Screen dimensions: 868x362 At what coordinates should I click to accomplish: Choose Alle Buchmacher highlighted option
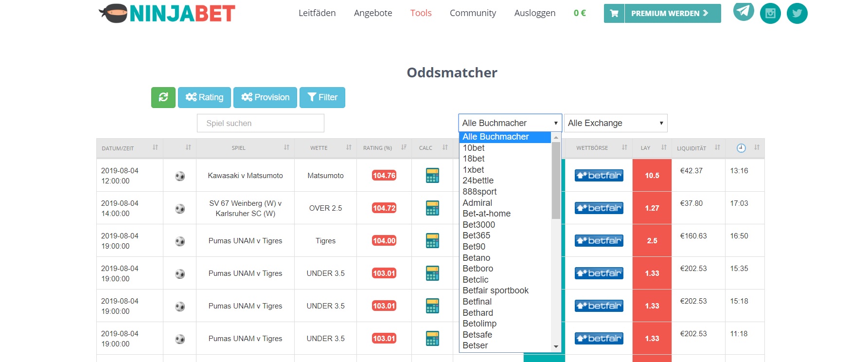pyautogui.click(x=505, y=137)
